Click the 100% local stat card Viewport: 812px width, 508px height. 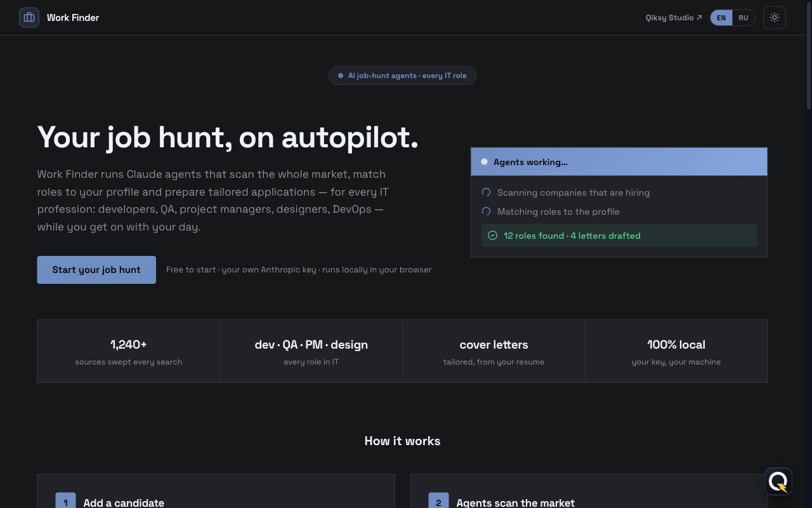point(676,351)
